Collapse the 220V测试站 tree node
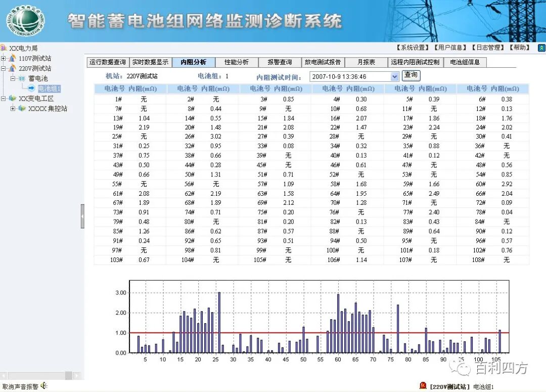The width and height of the screenshot is (546, 392). (4, 68)
